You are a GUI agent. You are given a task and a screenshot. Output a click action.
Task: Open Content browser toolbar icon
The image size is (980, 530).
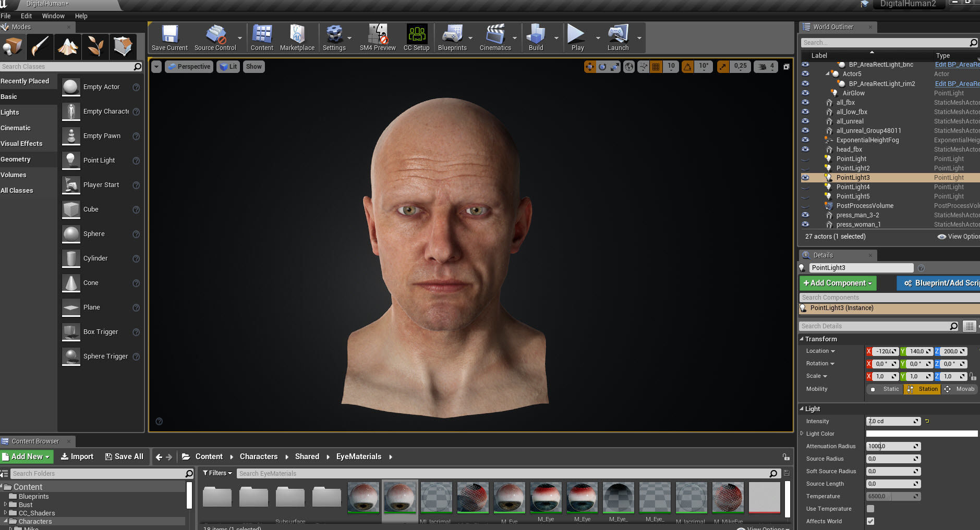tap(262, 38)
